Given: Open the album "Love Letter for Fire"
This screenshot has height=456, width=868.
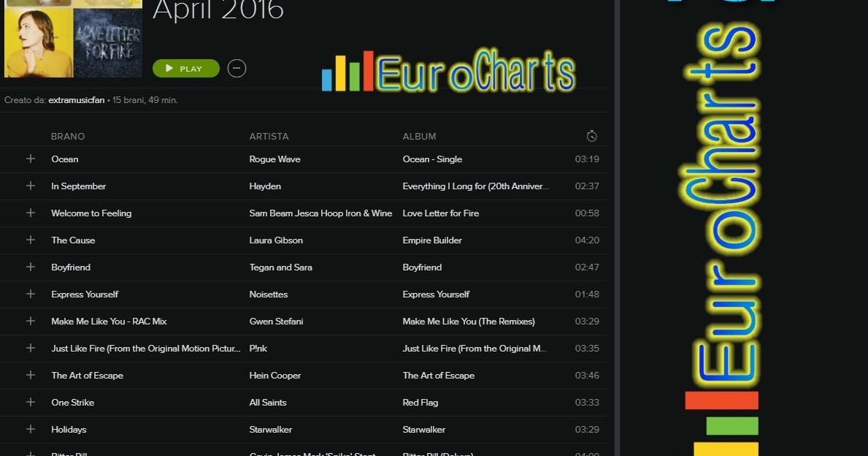Looking at the screenshot, I should point(439,213).
